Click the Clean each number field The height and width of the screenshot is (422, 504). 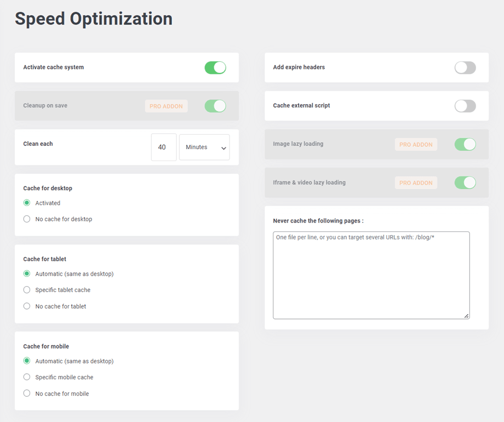[164, 147]
